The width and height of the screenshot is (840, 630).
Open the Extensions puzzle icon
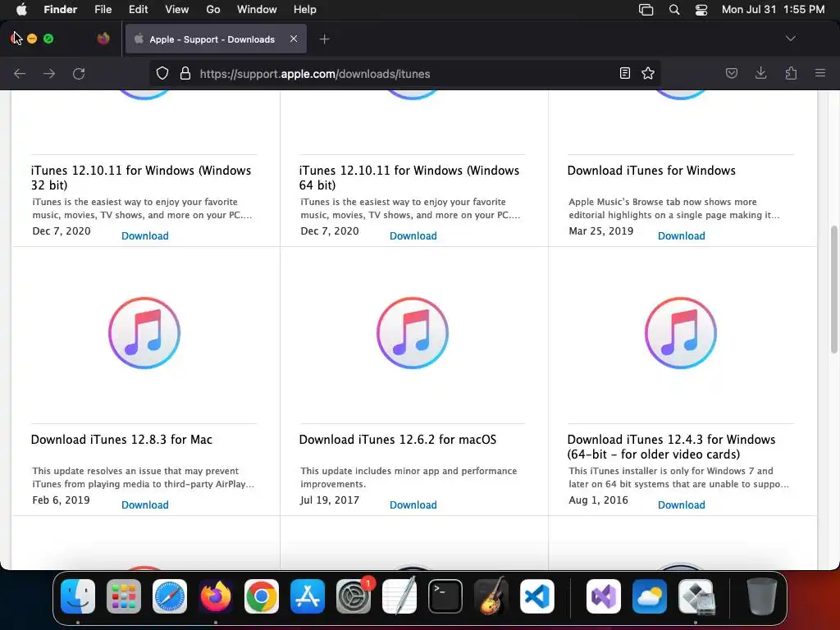pyautogui.click(x=791, y=73)
